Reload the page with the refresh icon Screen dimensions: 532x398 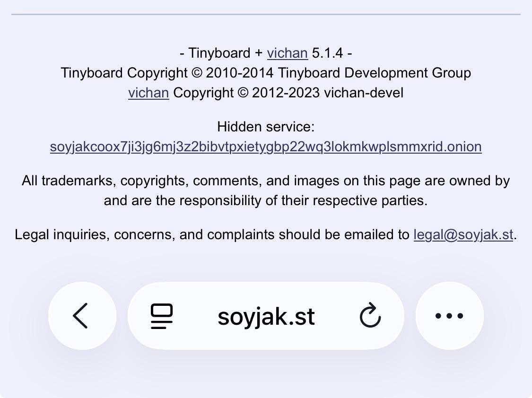(x=370, y=315)
